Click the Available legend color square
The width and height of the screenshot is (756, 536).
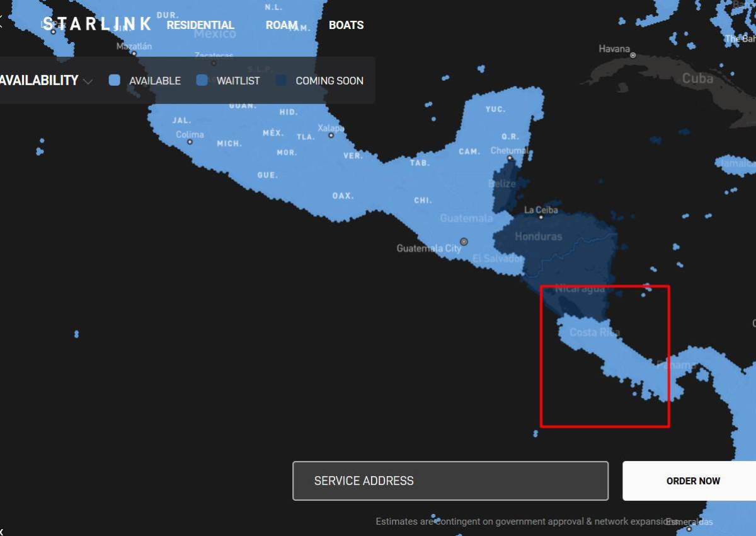click(115, 81)
